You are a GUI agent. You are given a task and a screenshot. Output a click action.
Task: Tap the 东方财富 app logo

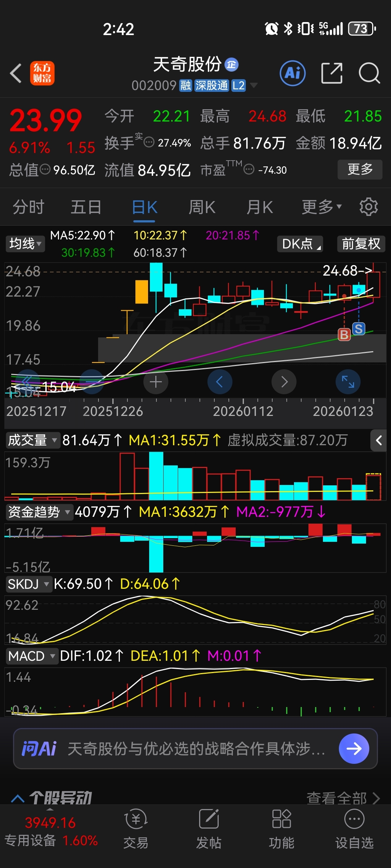[x=42, y=73]
